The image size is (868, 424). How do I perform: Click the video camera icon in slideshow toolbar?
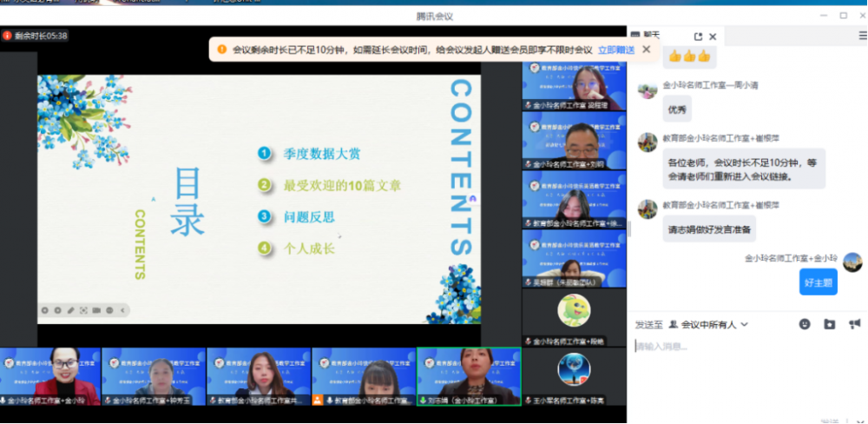(96, 310)
